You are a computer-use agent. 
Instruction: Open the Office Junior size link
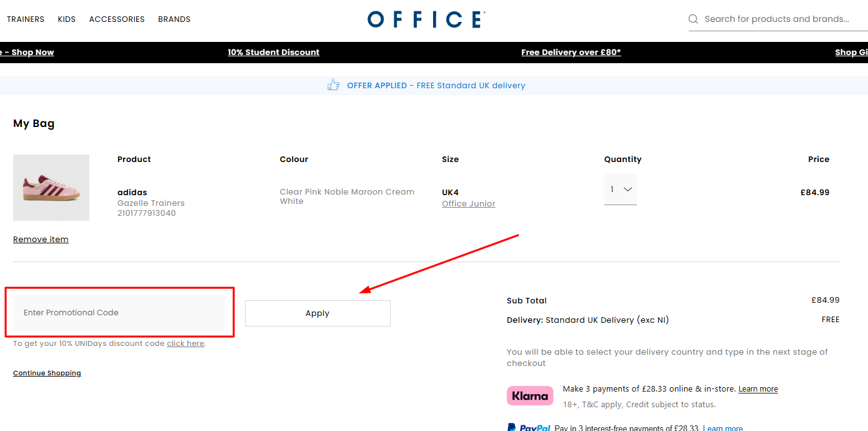tap(468, 203)
